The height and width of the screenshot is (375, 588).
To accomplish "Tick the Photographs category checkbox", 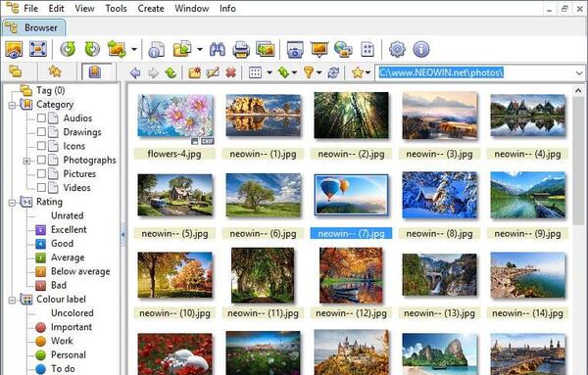I will tap(41, 160).
